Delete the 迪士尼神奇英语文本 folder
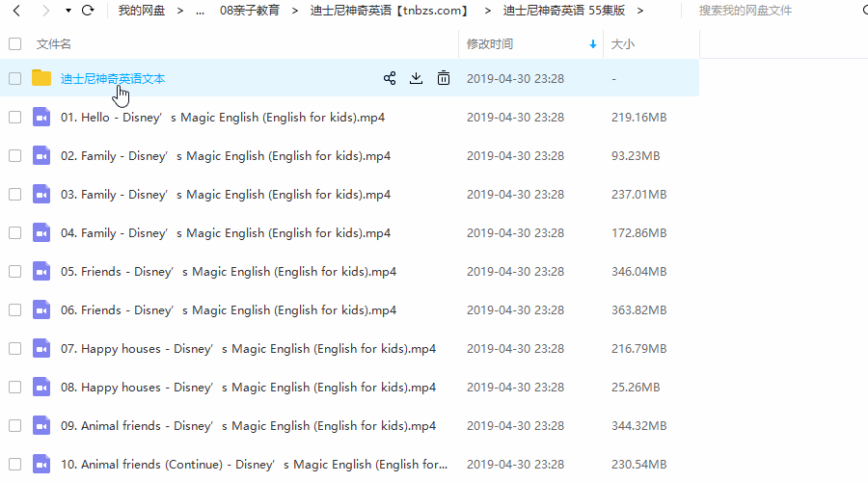 pyautogui.click(x=444, y=78)
